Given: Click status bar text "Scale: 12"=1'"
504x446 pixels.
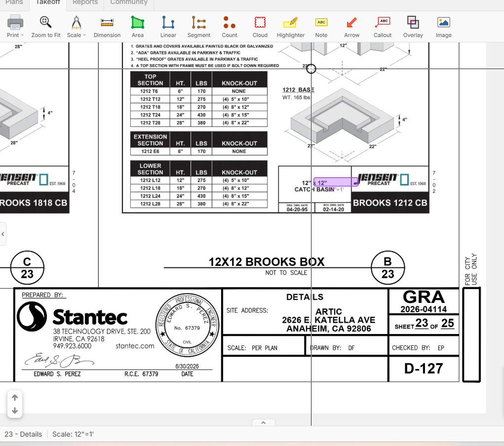Looking at the screenshot, I should pos(73,435).
